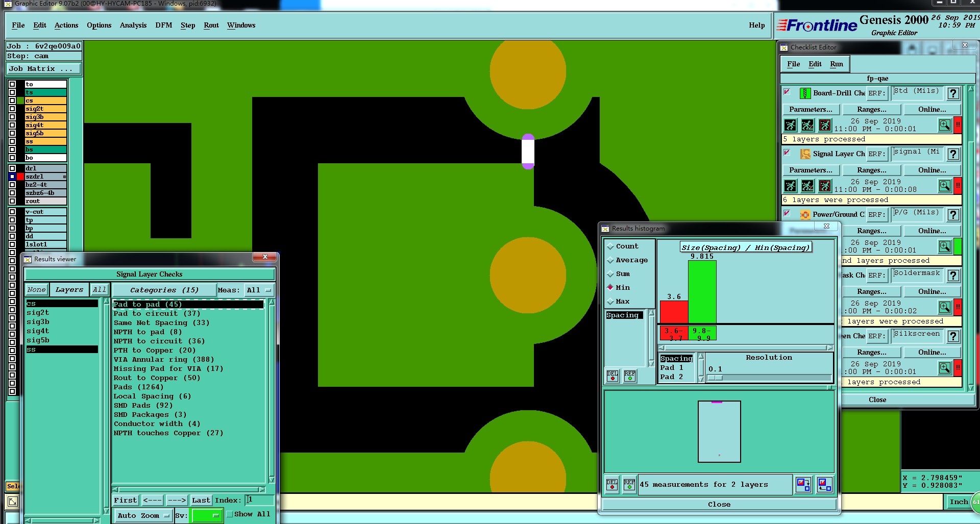Open Analysis menu
The image size is (980, 524).
coord(133,25)
